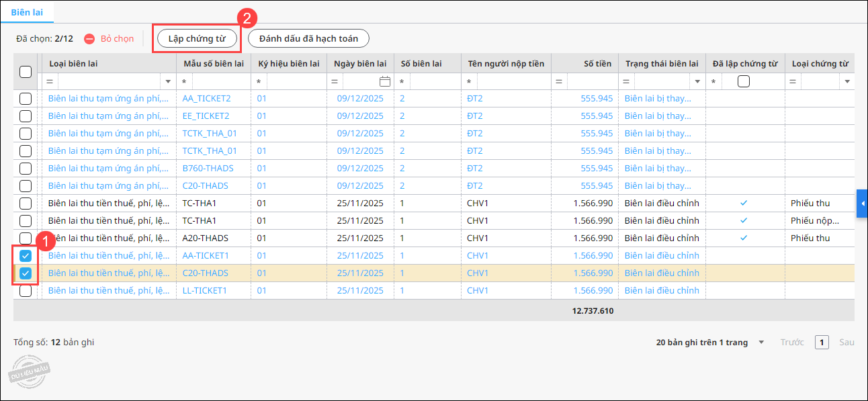Click asterisk operator in Mẫu số biên lai filter
The width and height of the screenshot is (868, 401).
pos(184,81)
